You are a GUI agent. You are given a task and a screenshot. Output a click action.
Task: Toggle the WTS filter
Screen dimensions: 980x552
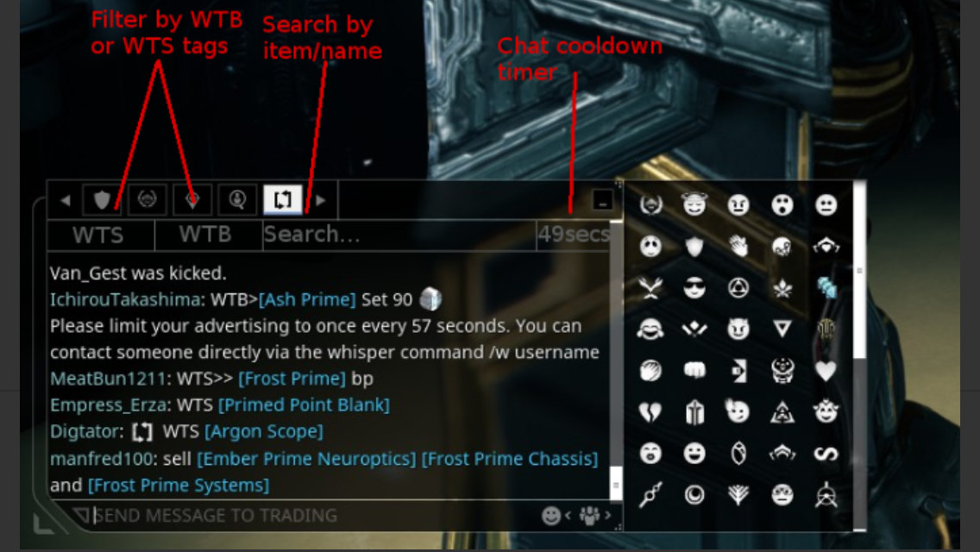point(100,235)
